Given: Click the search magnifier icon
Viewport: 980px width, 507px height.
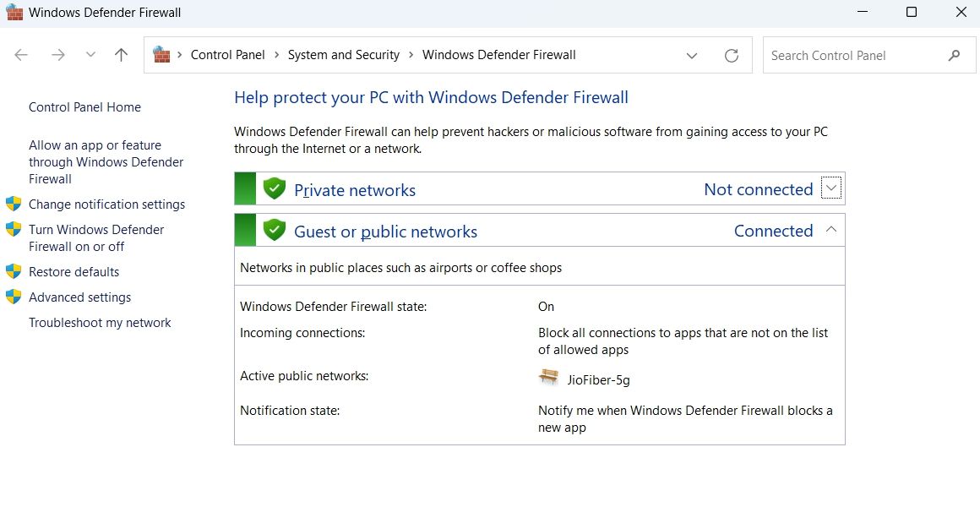Looking at the screenshot, I should [x=955, y=56].
